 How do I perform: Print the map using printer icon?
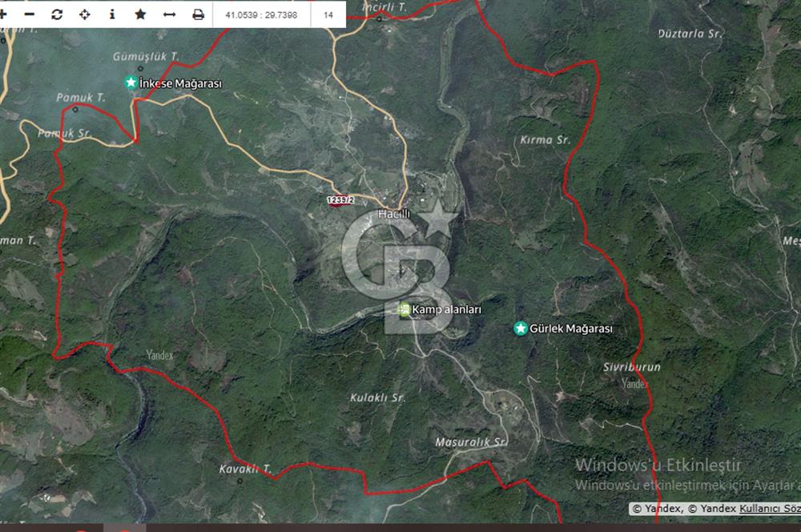[x=198, y=14]
